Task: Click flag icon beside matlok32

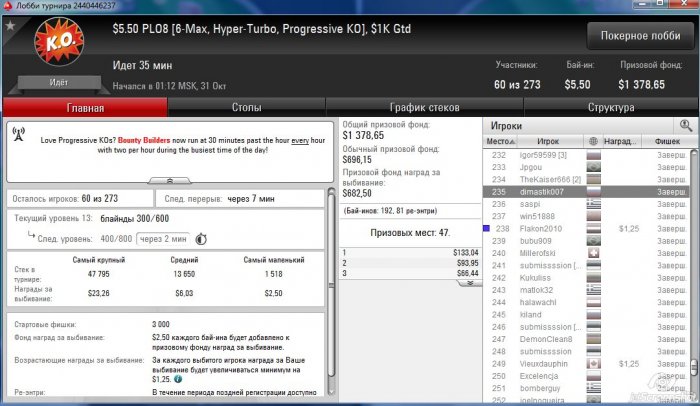Action: (593, 290)
